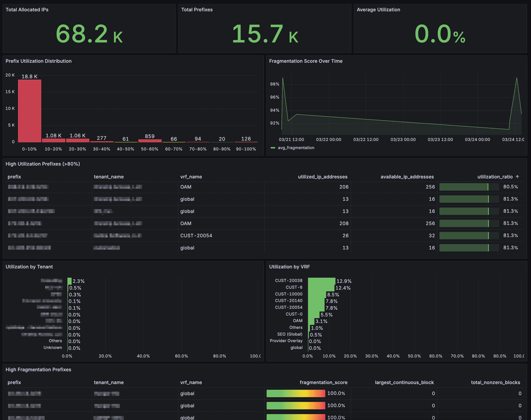531x420 pixels.
Task: Select the red 0-10% distribution bar
Action: pyautogui.click(x=29, y=111)
